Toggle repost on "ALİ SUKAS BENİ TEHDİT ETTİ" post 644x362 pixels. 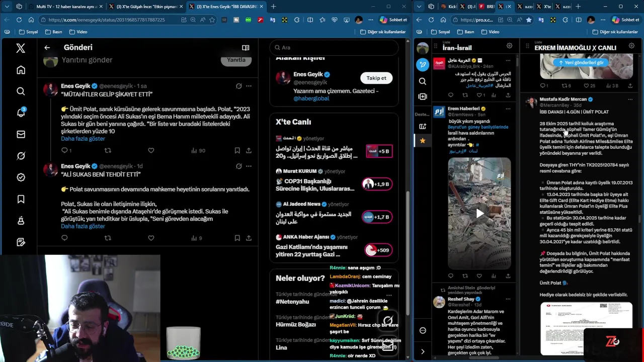[108, 238]
